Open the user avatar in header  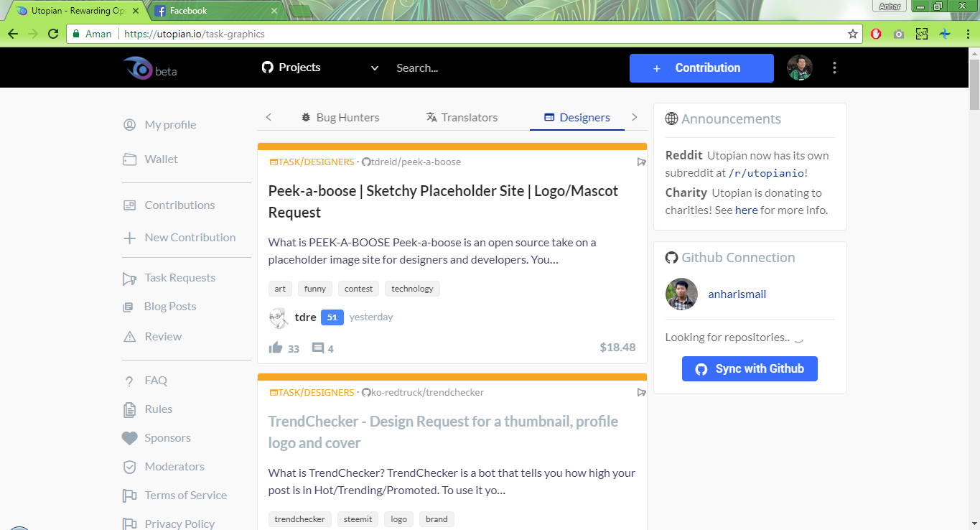tap(800, 68)
